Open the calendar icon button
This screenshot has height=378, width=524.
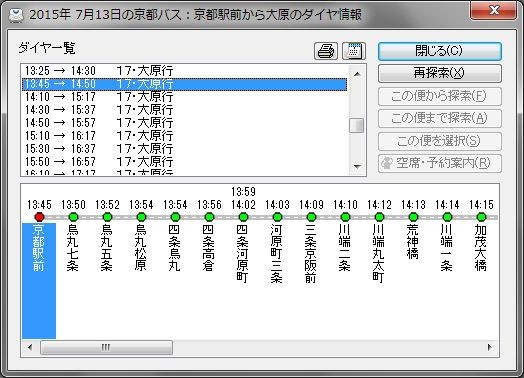pyautogui.click(x=354, y=51)
